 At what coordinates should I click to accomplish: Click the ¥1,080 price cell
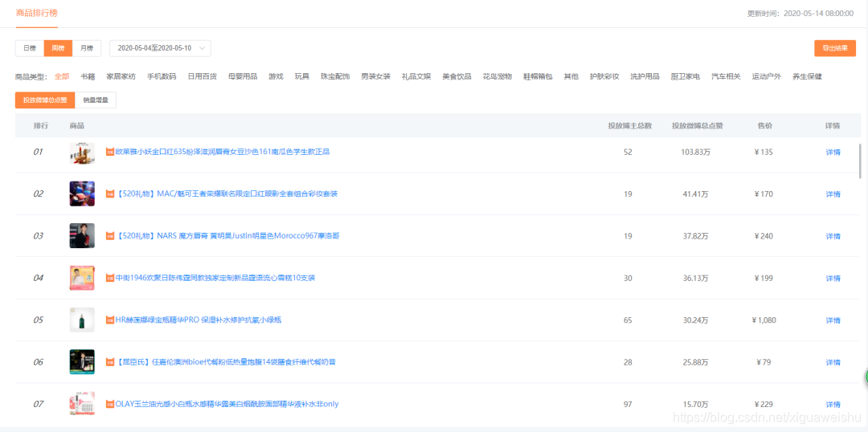tap(764, 320)
